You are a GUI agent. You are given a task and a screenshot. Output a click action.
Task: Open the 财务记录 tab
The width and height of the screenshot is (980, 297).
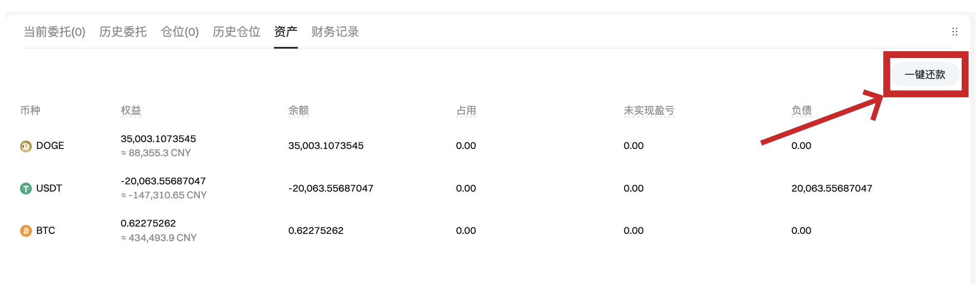(335, 32)
